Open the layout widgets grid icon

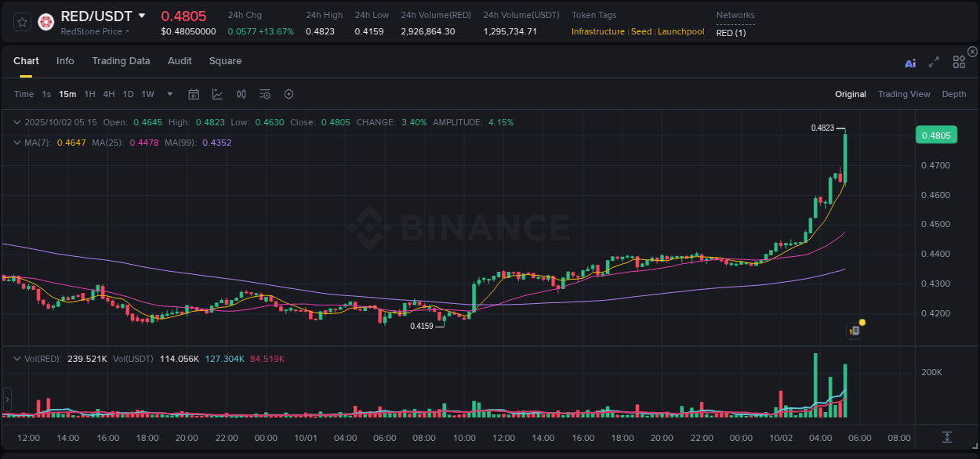(x=959, y=61)
